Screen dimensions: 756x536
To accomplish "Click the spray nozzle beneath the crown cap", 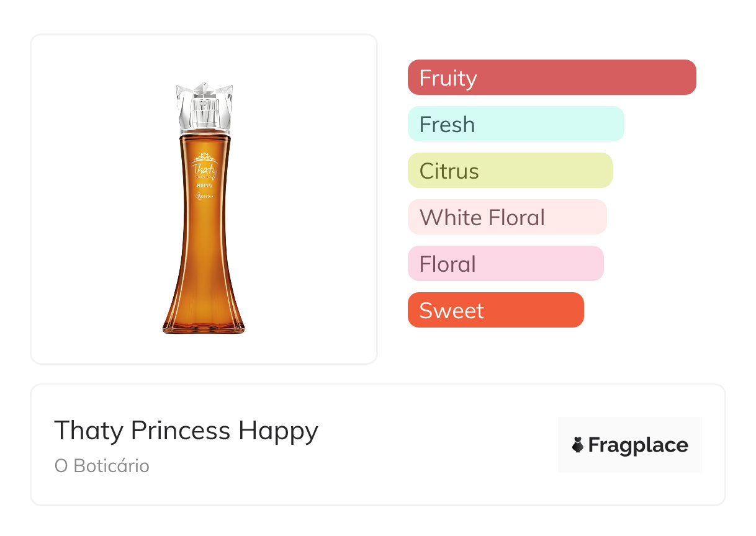I will click(x=204, y=113).
